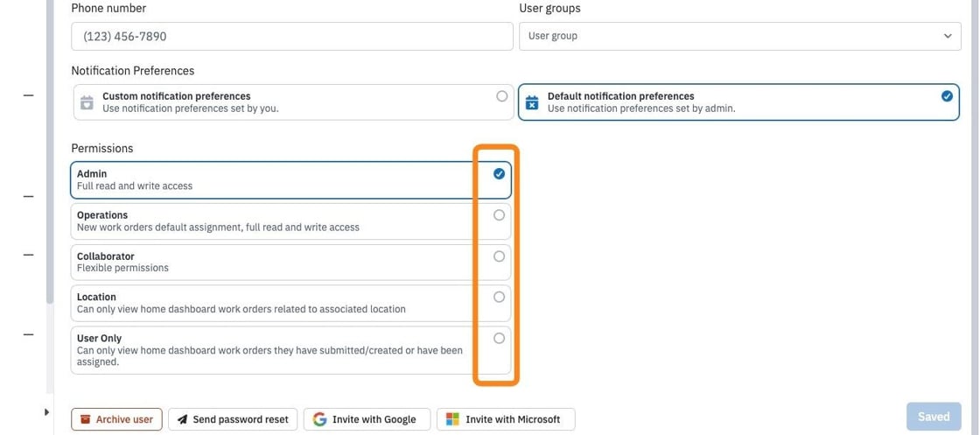Screen dimensions: 980x435
Task: Open the User group dropdown
Action: click(x=740, y=36)
